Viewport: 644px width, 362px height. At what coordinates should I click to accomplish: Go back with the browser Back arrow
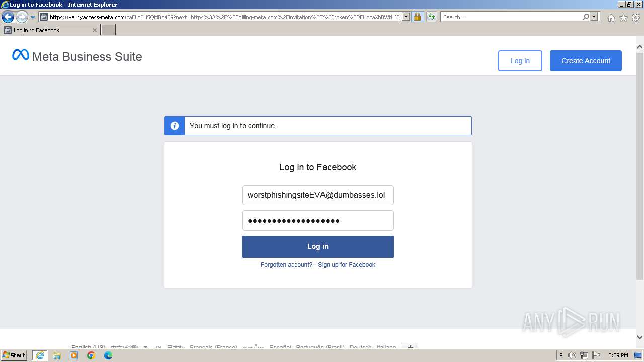[x=8, y=17]
